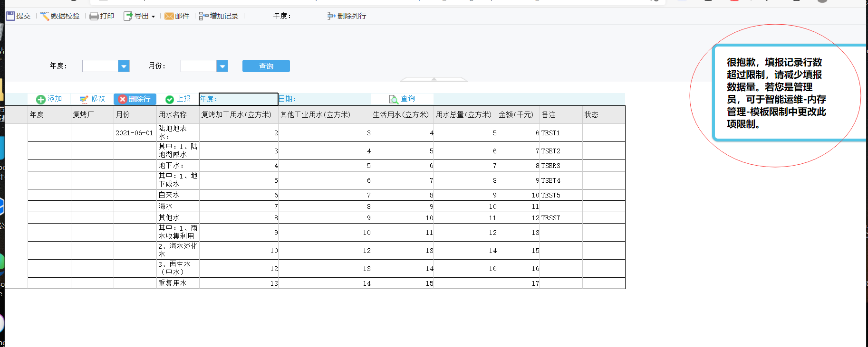Select the 自来水 row name cell
The image size is (868, 347).
tap(178, 195)
